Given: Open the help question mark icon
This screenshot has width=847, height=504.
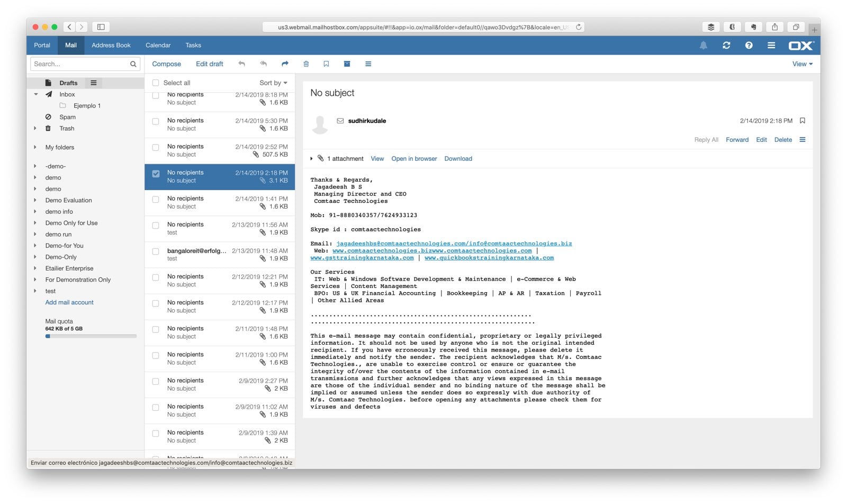Looking at the screenshot, I should [x=749, y=46].
